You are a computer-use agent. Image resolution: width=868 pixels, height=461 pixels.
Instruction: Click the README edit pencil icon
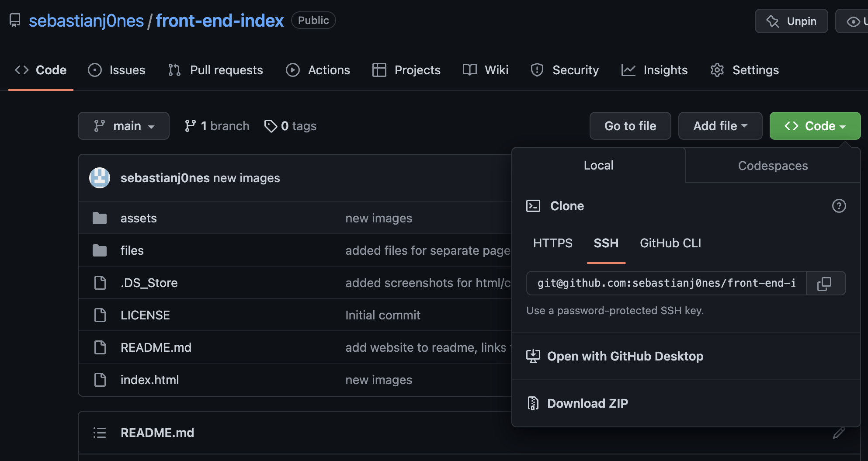coord(839,433)
